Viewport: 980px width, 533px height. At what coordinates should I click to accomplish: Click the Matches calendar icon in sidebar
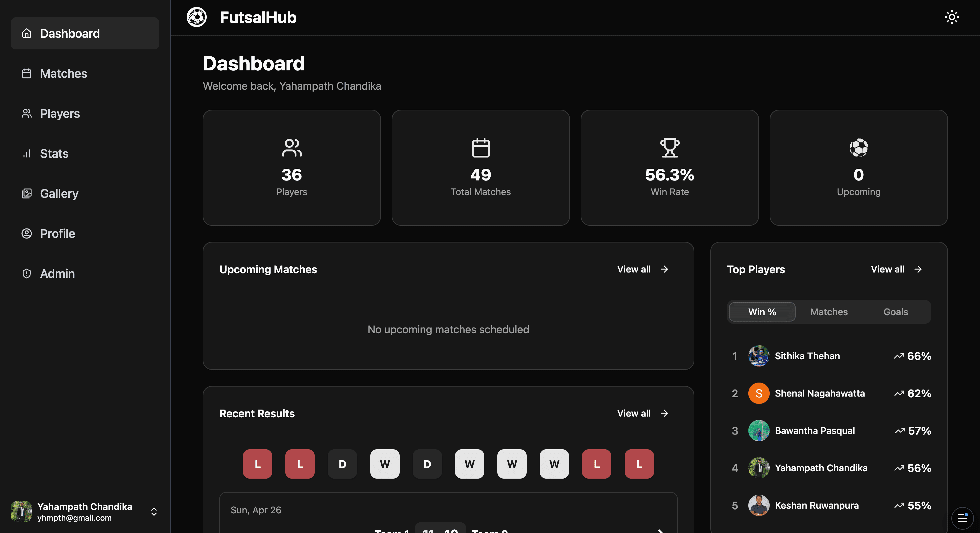(27, 73)
